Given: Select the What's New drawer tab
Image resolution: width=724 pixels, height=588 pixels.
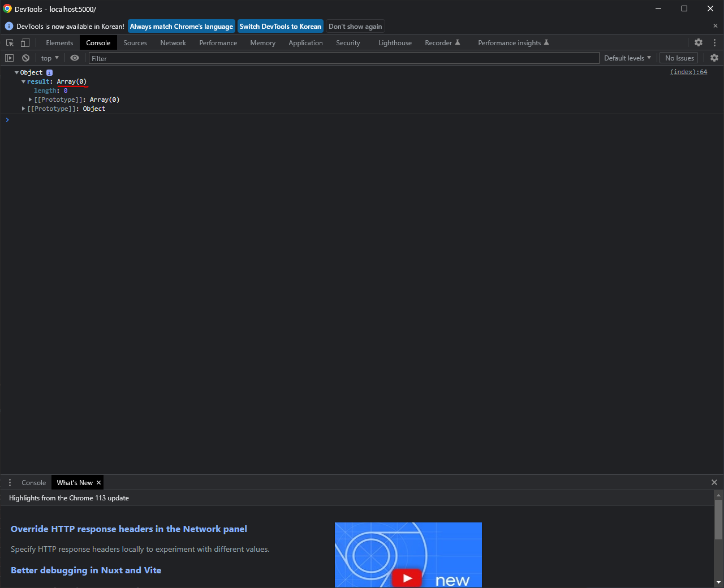Looking at the screenshot, I should click(x=75, y=483).
